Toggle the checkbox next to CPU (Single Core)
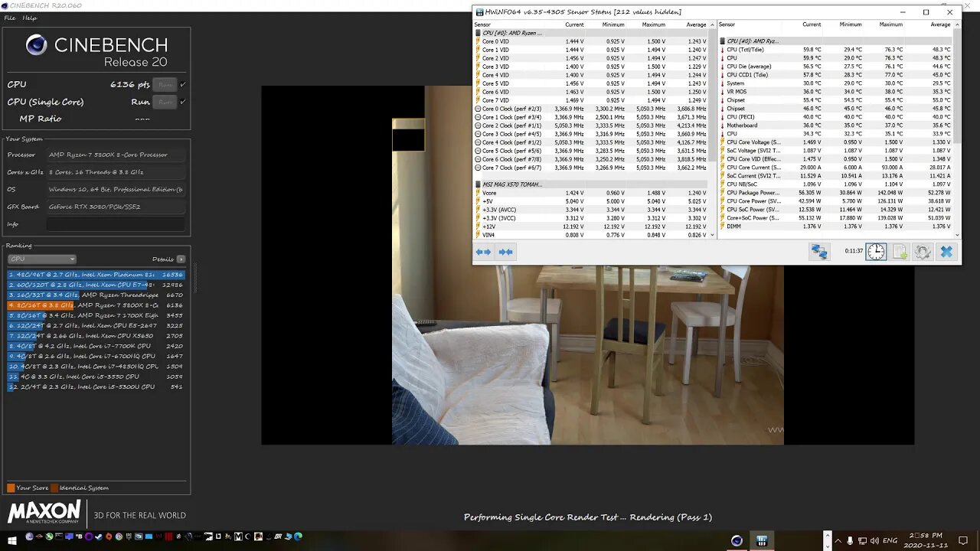This screenshot has height=551, width=980. (182, 102)
